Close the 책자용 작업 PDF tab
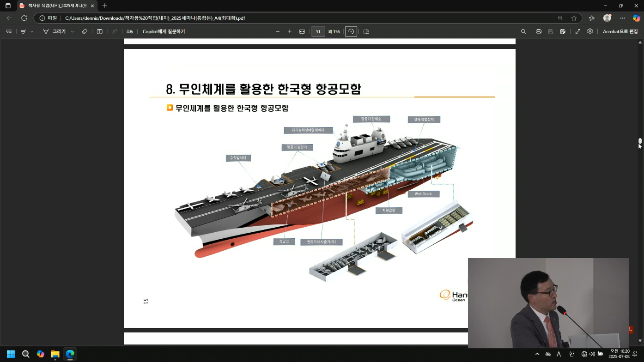 (x=92, y=6)
